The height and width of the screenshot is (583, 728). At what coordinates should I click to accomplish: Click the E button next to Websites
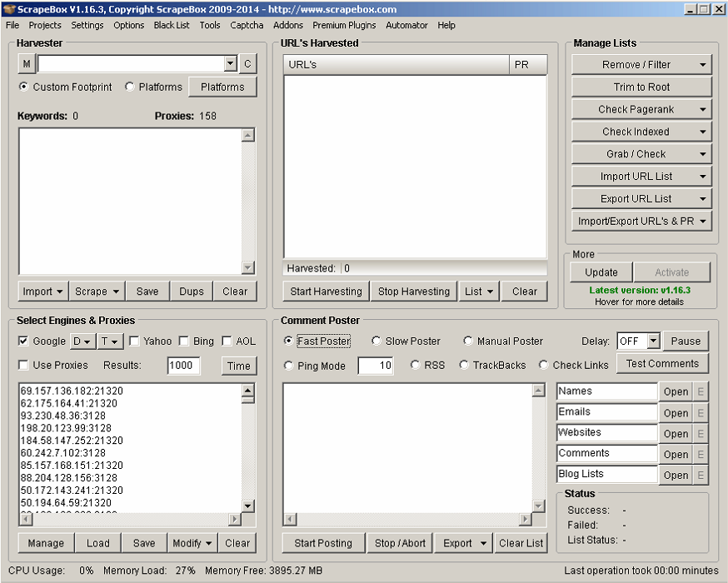click(x=701, y=434)
